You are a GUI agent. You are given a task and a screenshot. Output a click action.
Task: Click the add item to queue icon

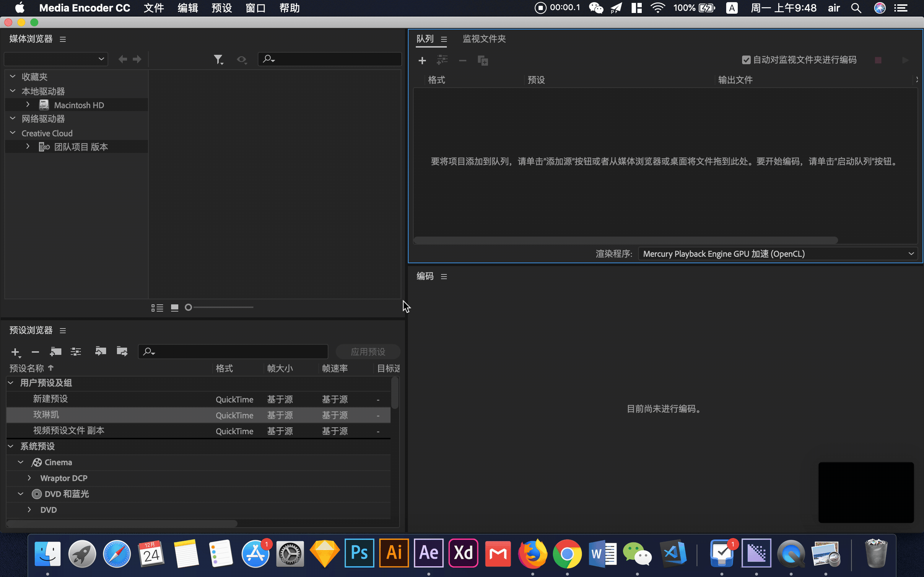422,60
